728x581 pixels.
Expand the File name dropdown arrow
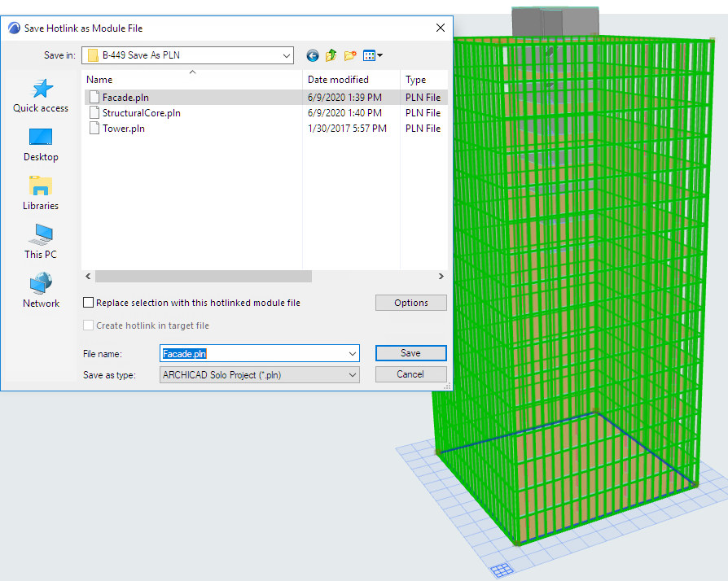click(352, 354)
